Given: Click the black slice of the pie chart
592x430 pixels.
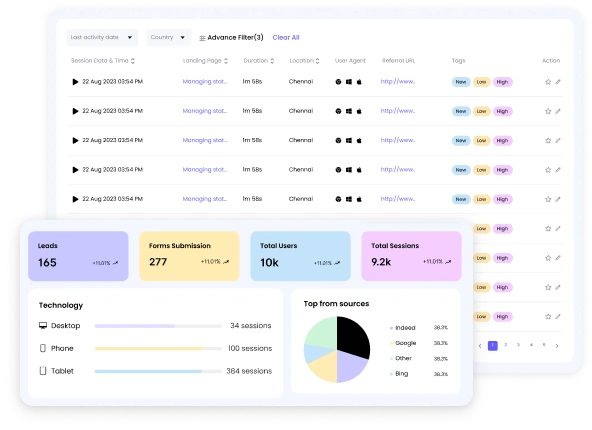Looking at the screenshot, I should [352, 336].
